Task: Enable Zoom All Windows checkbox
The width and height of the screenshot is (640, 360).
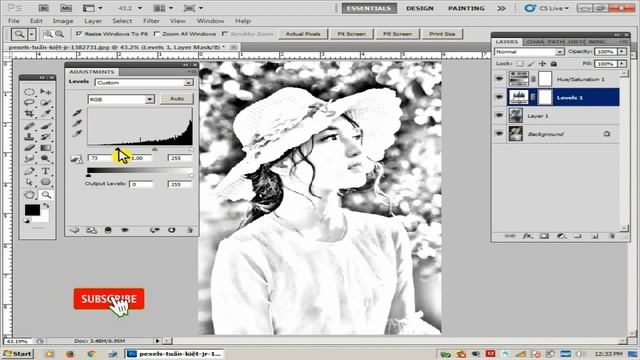Action: tap(157, 34)
